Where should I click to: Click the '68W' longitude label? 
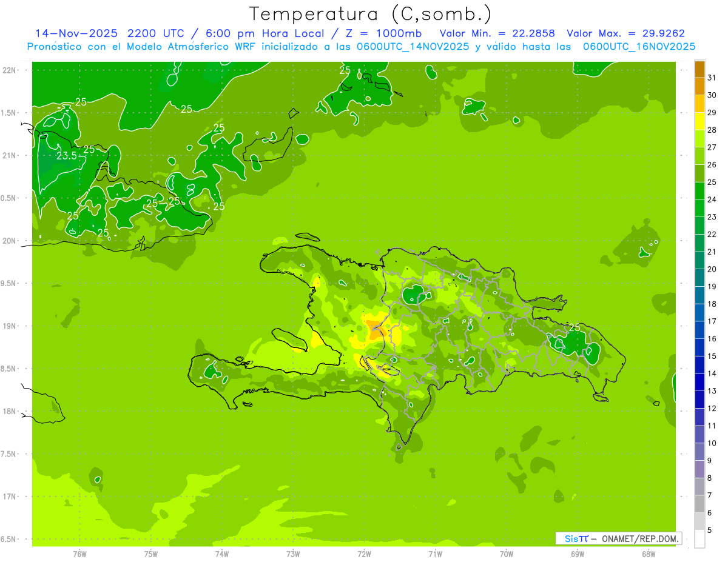[649, 554]
